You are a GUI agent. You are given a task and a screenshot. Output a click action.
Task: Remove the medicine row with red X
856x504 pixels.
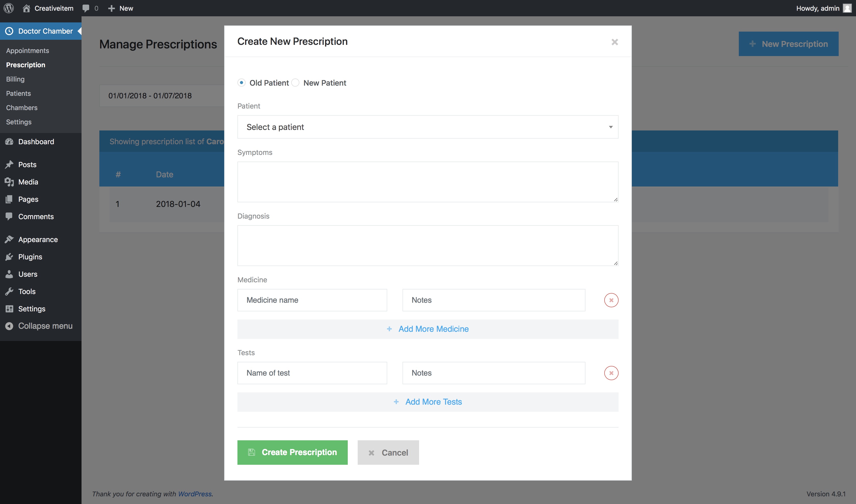click(x=611, y=300)
